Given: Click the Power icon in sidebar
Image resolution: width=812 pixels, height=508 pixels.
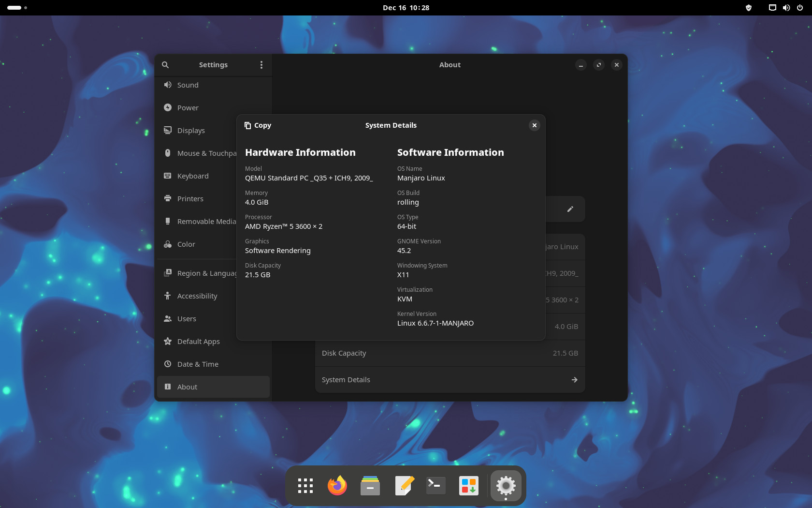Looking at the screenshot, I should (x=168, y=107).
